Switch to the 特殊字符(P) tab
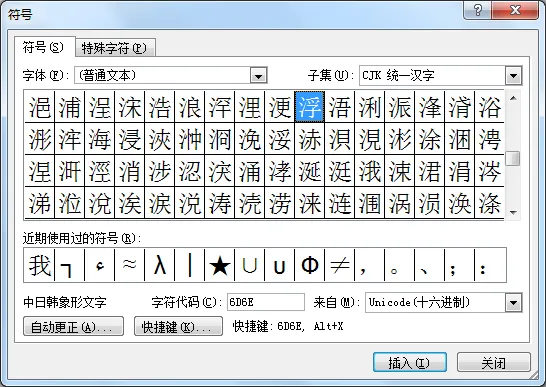The height and width of the screenshot is (387, 546). 115,48
